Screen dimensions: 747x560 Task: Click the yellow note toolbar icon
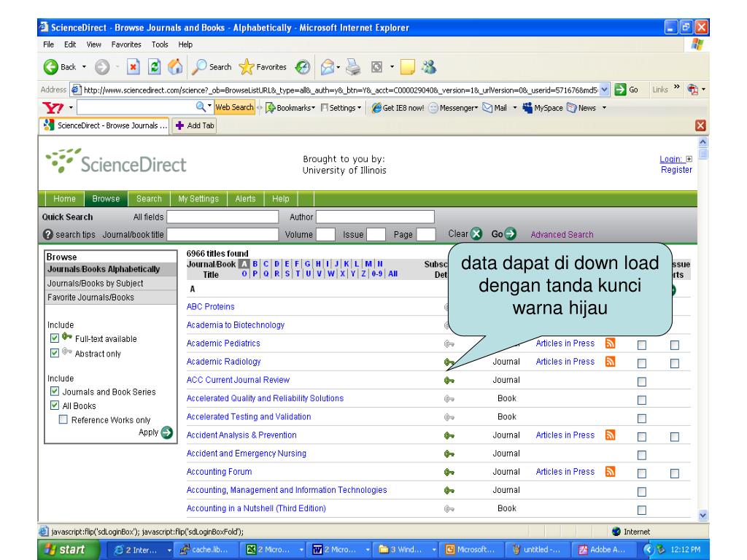tap(408, 67)
